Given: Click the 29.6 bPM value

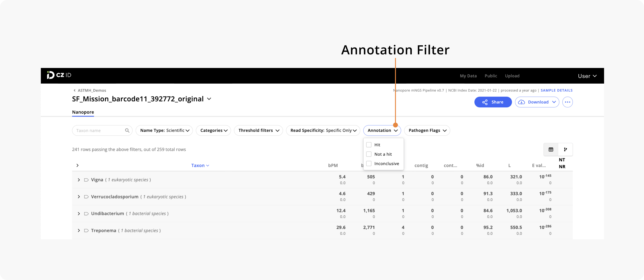Looking at the screenshot, I should pyautogui.click(x=341, y=227).
